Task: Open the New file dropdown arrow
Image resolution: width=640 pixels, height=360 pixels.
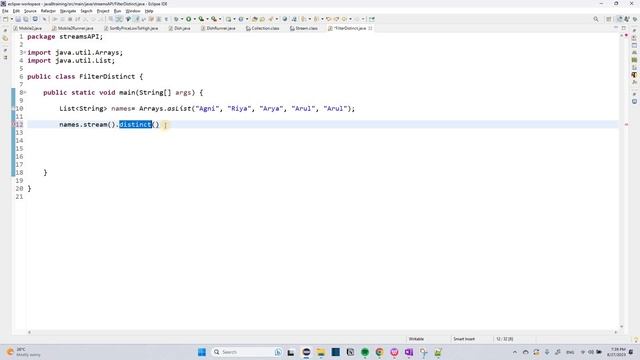Action: [11, 19]
